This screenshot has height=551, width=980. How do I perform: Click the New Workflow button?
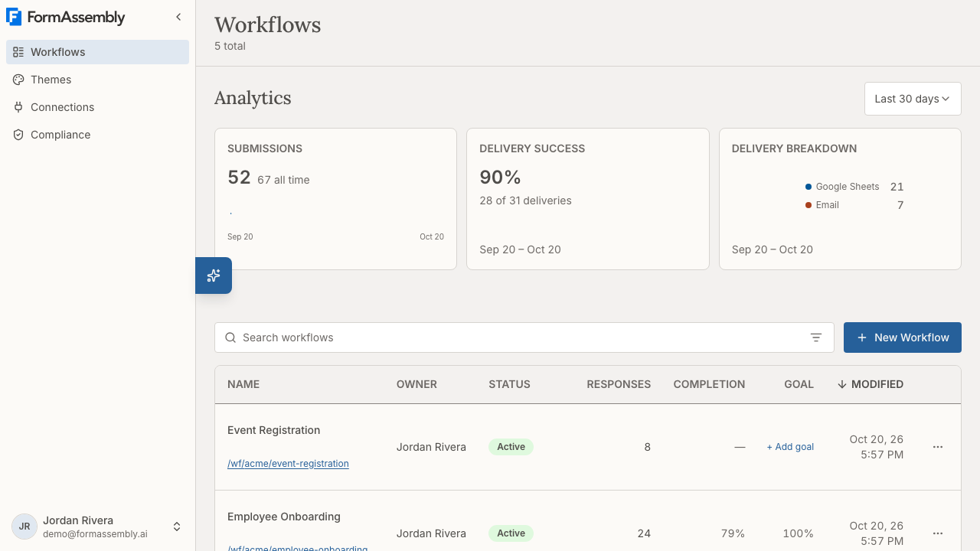[x=903, y=337]
